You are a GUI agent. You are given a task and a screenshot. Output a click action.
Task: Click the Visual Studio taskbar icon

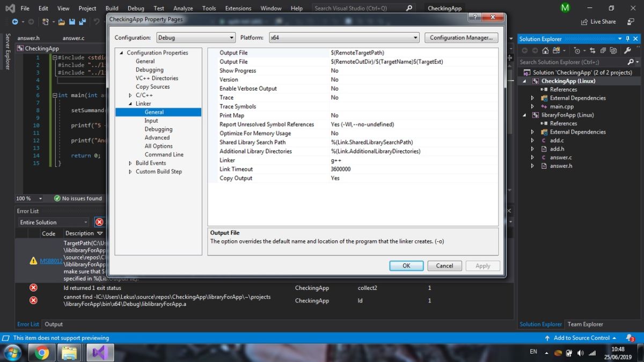pyautogui.click(x=100, y=352)
